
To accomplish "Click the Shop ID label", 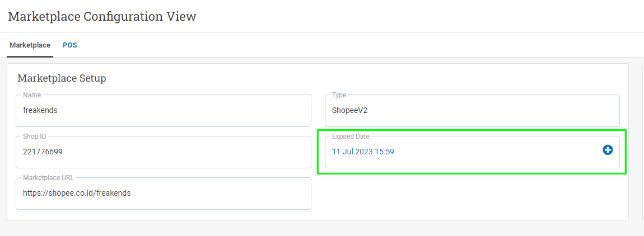I will 35,136.
